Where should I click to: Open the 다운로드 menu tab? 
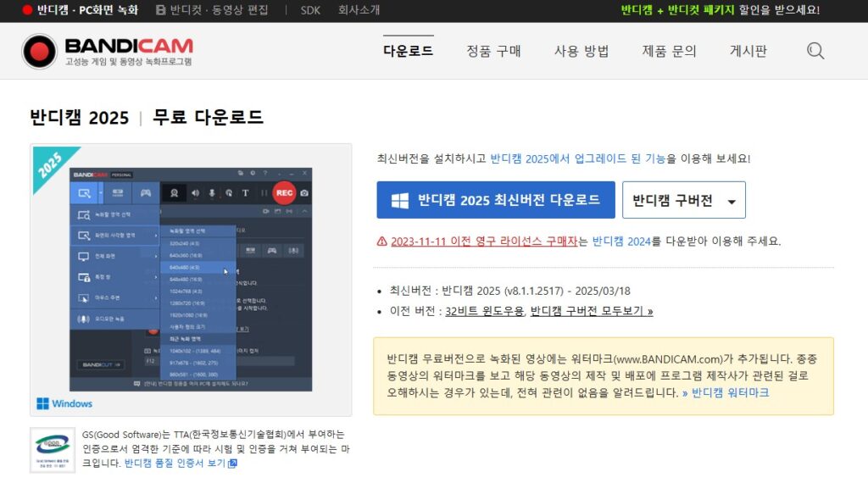tap(408, 51)
